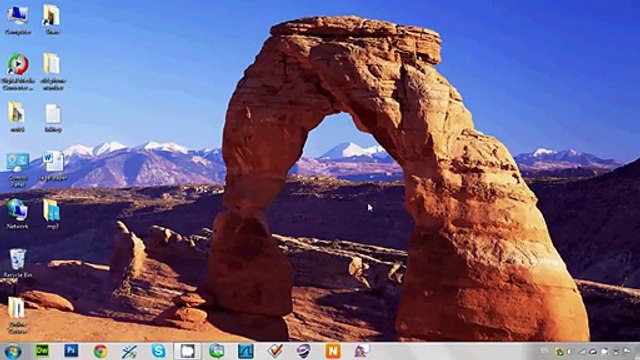Open the orange checkmark taskbar app

(275, 351)
